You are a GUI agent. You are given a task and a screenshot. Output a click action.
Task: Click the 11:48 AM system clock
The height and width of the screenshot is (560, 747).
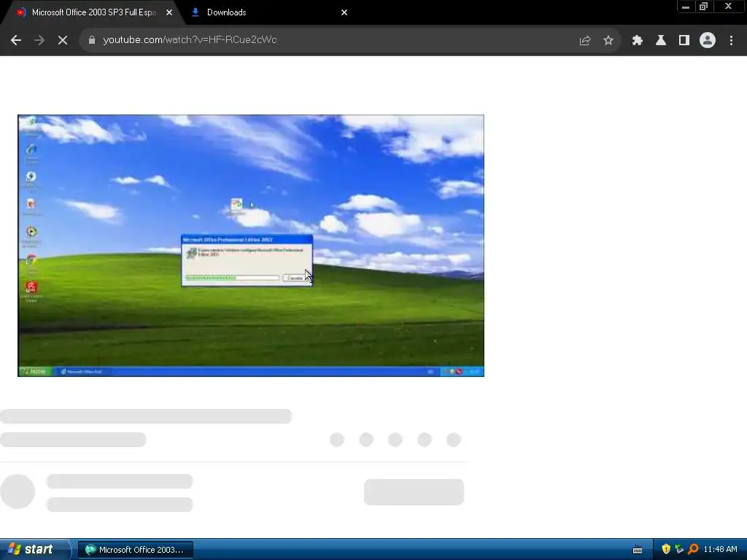pyautogui.click(x=720, y=550)
